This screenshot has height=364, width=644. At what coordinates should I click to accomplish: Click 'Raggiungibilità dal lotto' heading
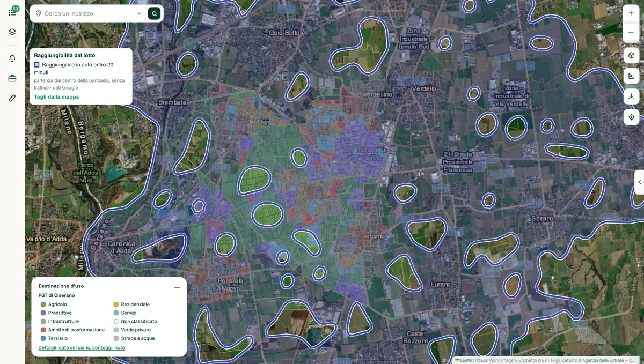pos(64,55)
